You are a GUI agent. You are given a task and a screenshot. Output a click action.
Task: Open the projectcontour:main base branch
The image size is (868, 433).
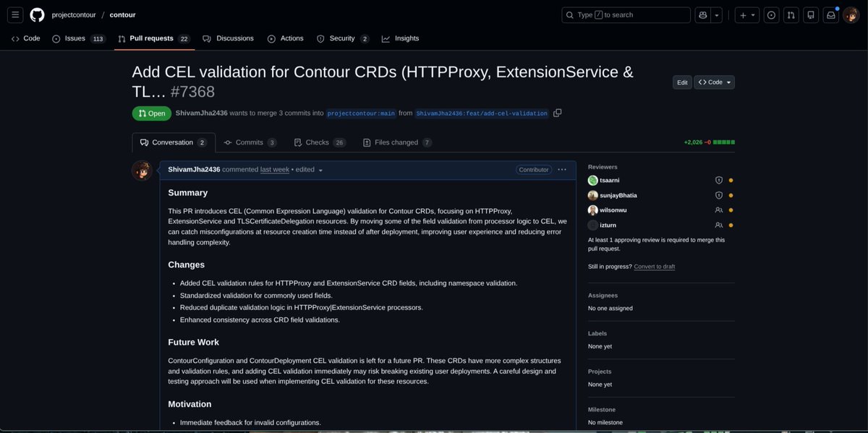(361, 113)
